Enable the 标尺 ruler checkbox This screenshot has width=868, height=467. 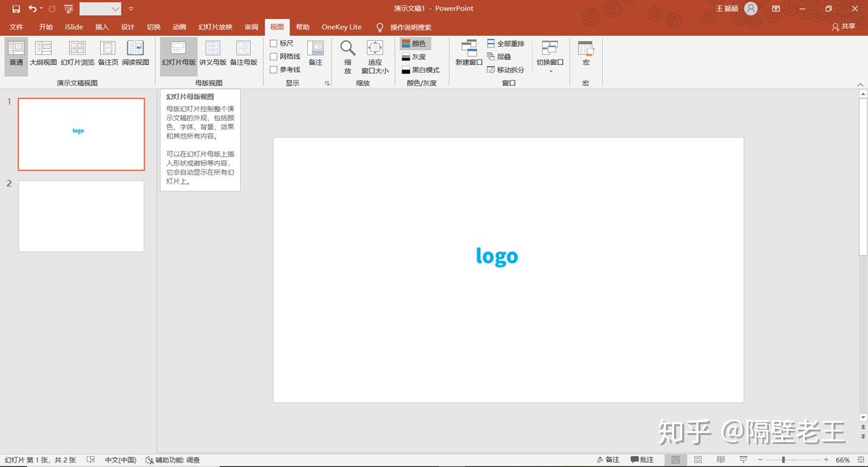click(x=274, y=43)
